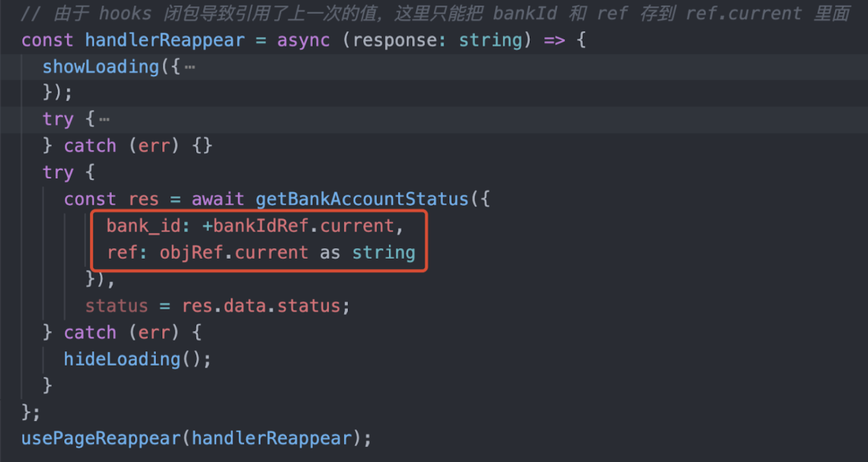
Task: Click the second try keyword
Action: 58,173
